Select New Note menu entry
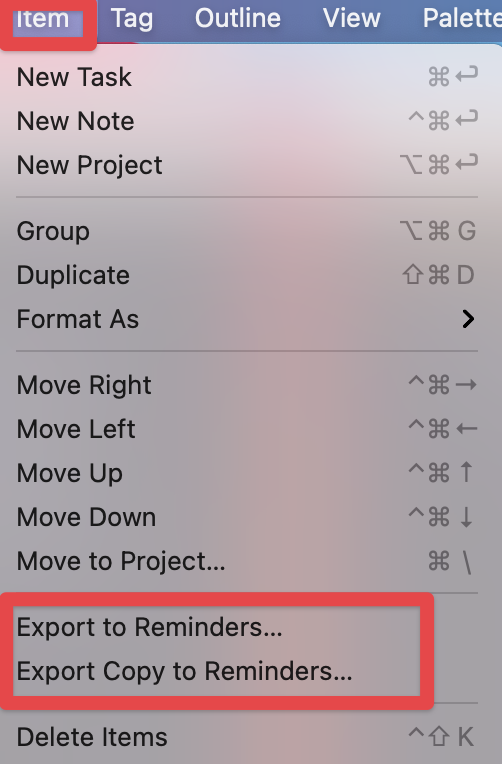Screen dimensions: 502x764 (247, 121)
